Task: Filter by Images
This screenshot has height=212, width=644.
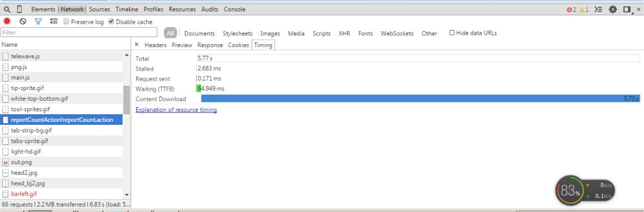Action: [270, 34]
